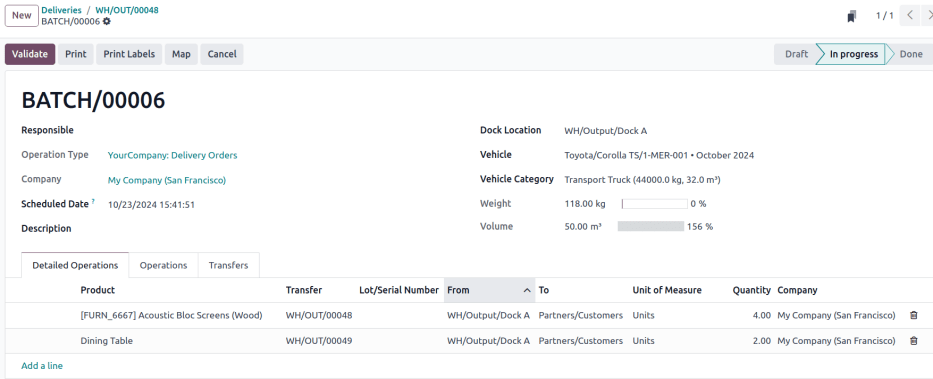Open the Transfers tab
The image size is (933, 379).
click(228, 265)
